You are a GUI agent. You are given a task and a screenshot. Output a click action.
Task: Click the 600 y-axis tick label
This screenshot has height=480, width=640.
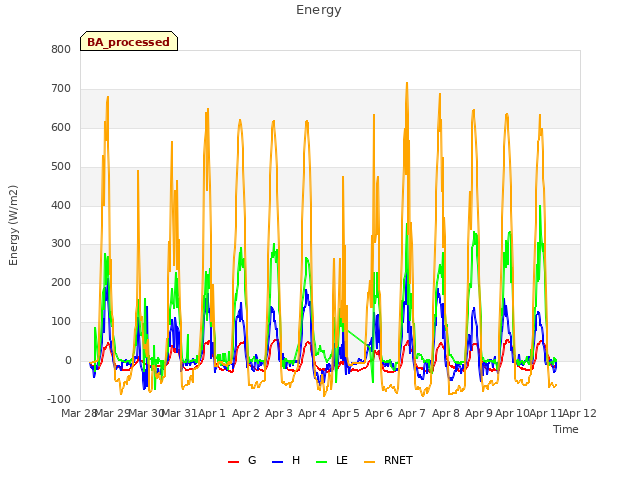click(x=61, y=128)
